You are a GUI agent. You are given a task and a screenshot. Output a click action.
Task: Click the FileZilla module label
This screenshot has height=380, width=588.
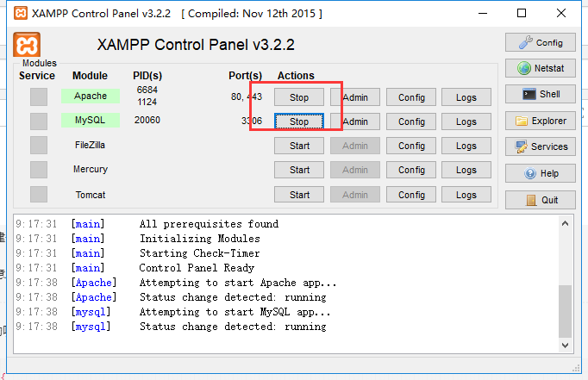click(x=90, y=145)
